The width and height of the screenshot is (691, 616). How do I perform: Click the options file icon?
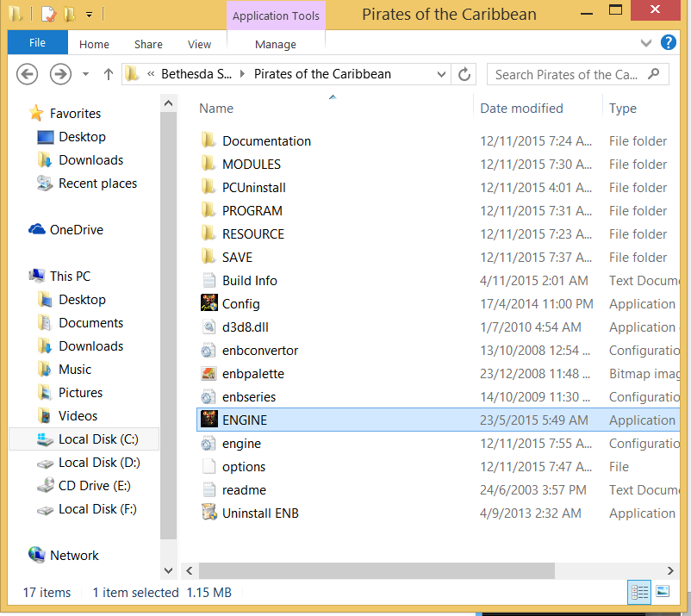(209, 466)
